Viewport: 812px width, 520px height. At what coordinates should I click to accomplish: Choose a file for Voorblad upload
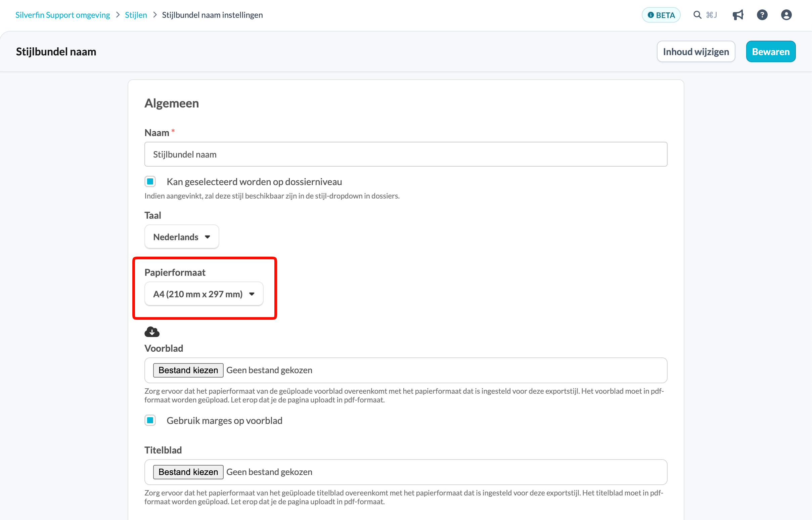pyautogui.click(x=188, y=370)
